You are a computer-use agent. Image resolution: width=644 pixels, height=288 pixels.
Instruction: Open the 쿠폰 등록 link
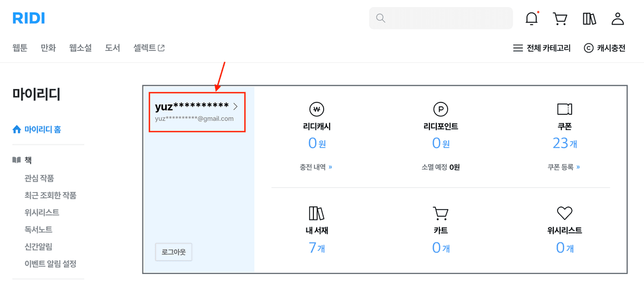click(x=564, y=167)
